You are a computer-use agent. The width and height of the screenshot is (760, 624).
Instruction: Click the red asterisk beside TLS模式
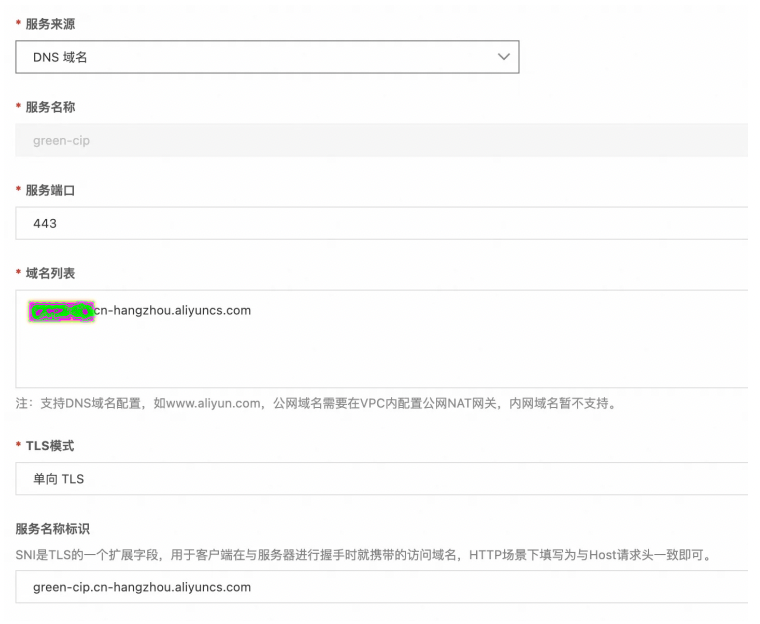(18, 447)
